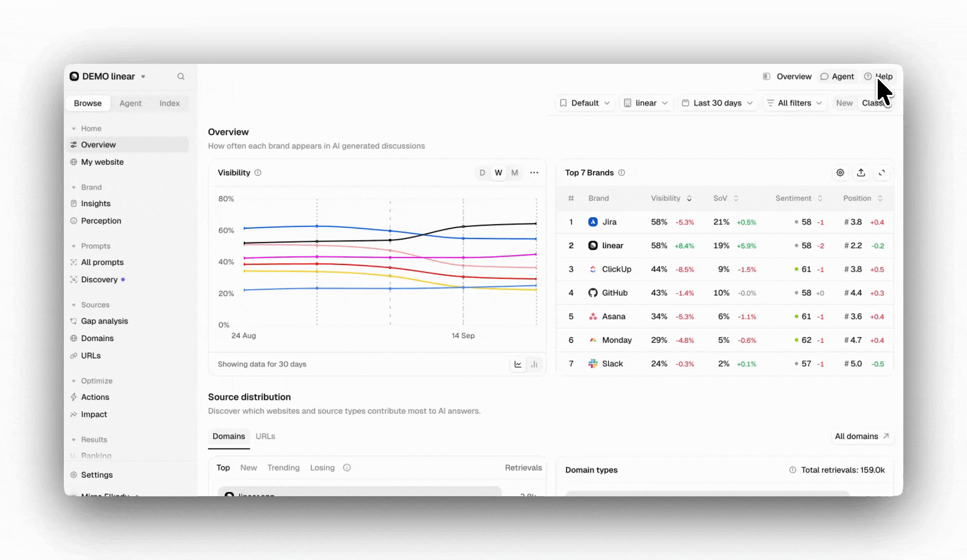The height and width of the screenshot is (560, 967).
Task: Open the DEMO linear workspace dropdown
Action: point(108,76)
